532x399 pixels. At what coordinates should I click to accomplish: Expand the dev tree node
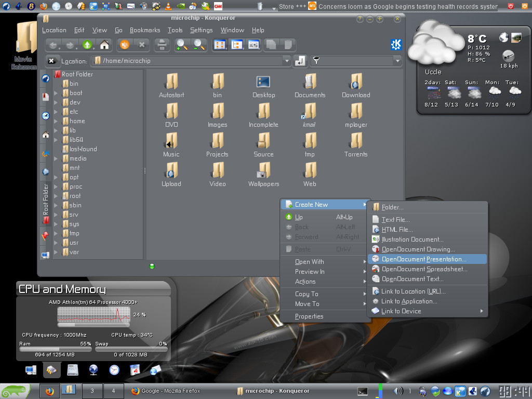[x=56, y=102]
